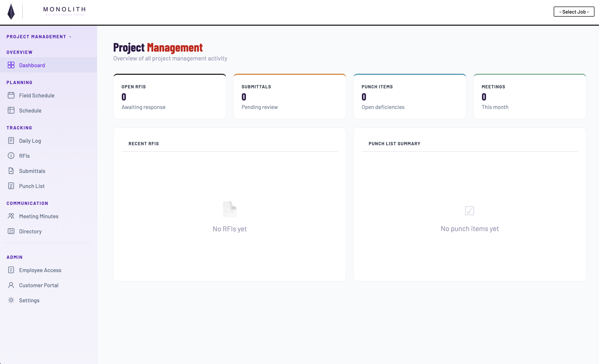The image size is (599, 364).
Task: Select the Submittals file icon
Action: 11,171
